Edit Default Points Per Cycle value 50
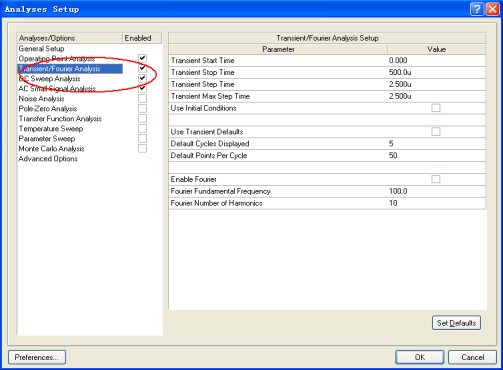 click(x=436, y=156)
